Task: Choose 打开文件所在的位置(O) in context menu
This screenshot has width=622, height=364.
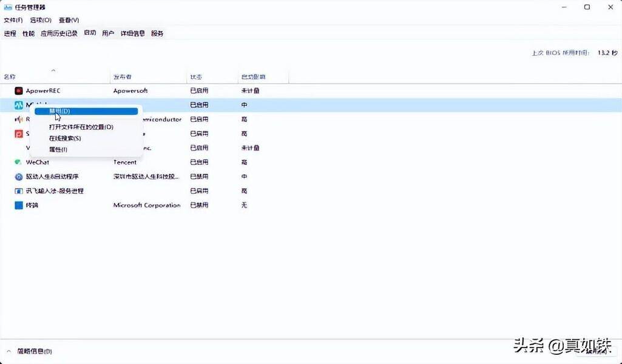Action: coord(81,127)
